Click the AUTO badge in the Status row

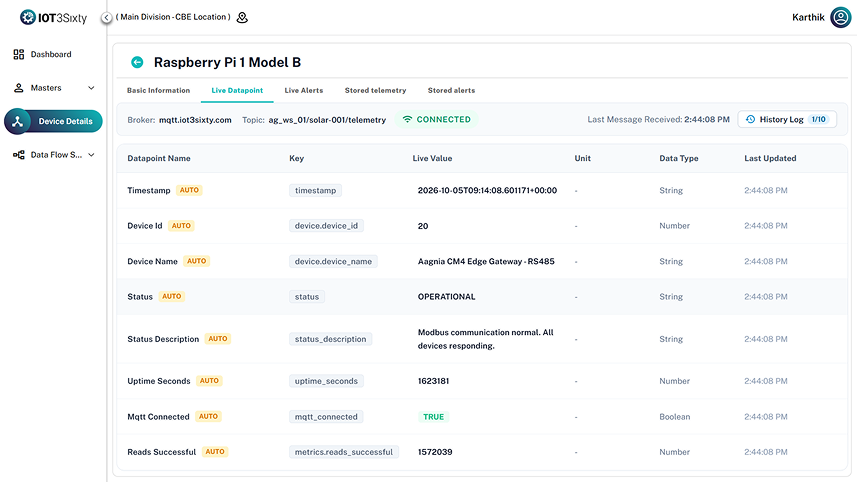click(x=172, y=296)
